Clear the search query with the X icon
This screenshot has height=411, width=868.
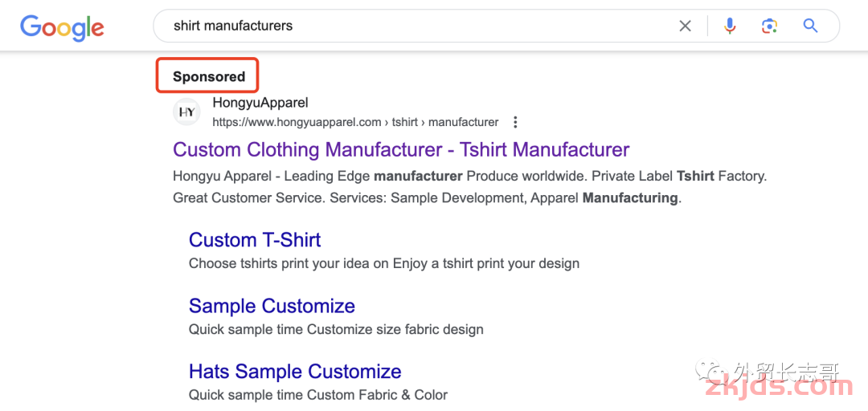point(685,26)
